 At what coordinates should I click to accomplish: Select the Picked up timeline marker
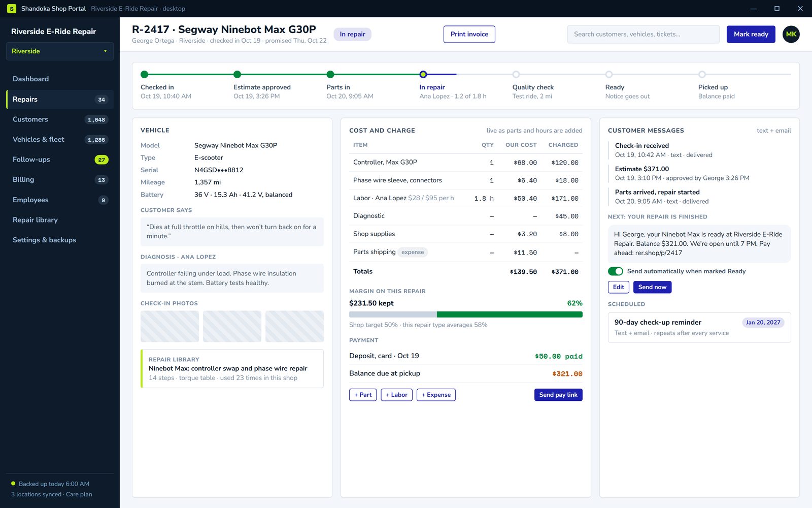702,74
